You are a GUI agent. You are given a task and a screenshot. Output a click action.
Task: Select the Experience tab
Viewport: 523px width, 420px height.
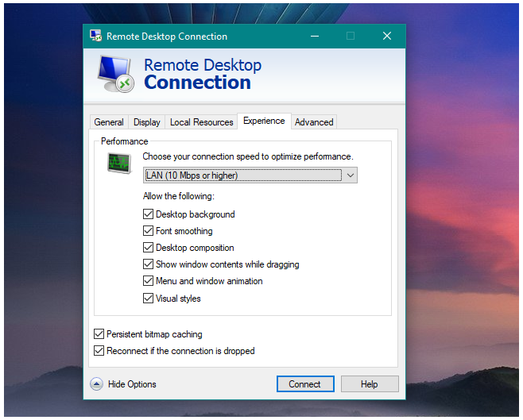click(264, 121)
